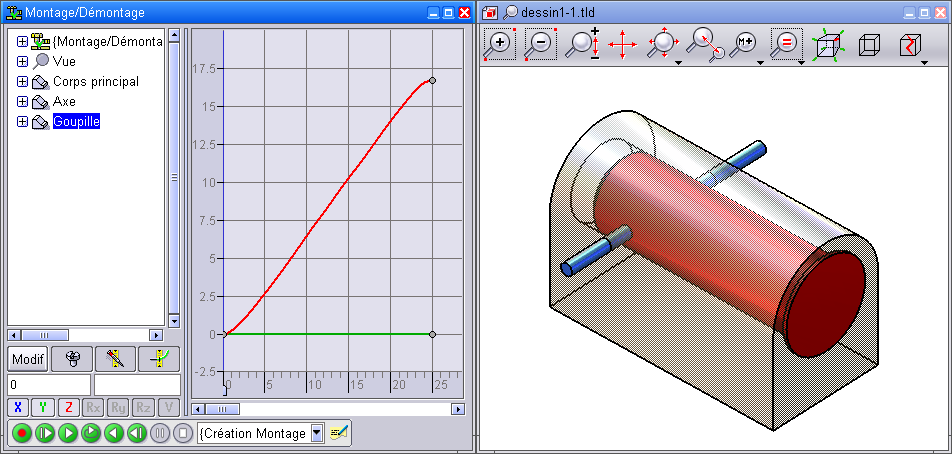
Task: Click the edit notes icon beside combo
Action: [340, 433]
